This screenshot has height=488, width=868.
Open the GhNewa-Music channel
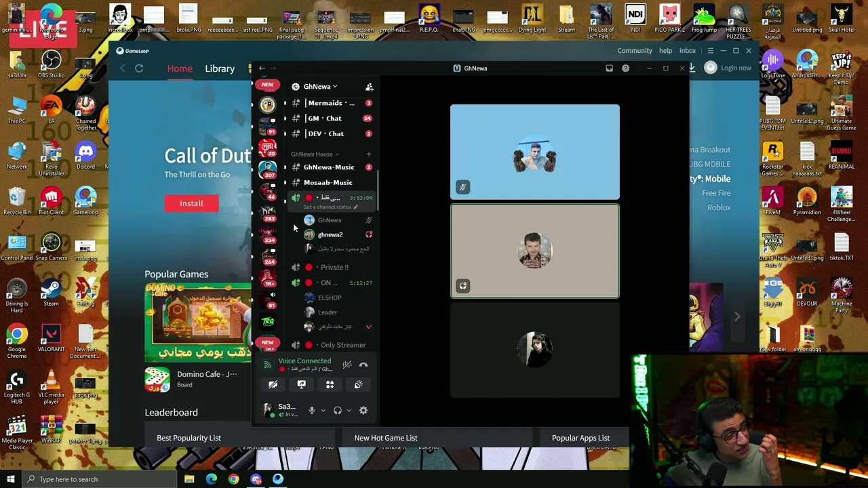[x=331, y=167]
